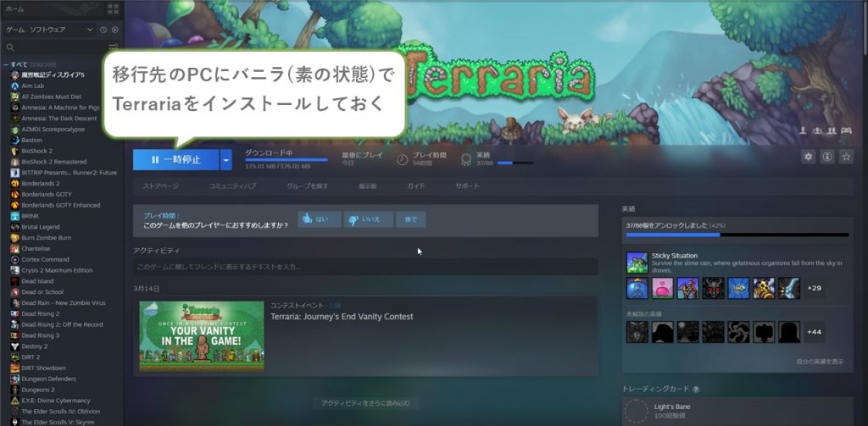Pause download with the 一時停止 button
The height and width of the screenshot is (426, 868).
coord(175,159)
